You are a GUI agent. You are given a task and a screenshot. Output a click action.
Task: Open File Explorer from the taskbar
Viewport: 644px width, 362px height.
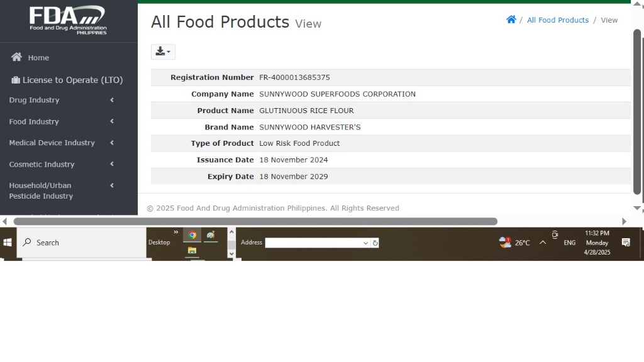click(x=192, y=251)
